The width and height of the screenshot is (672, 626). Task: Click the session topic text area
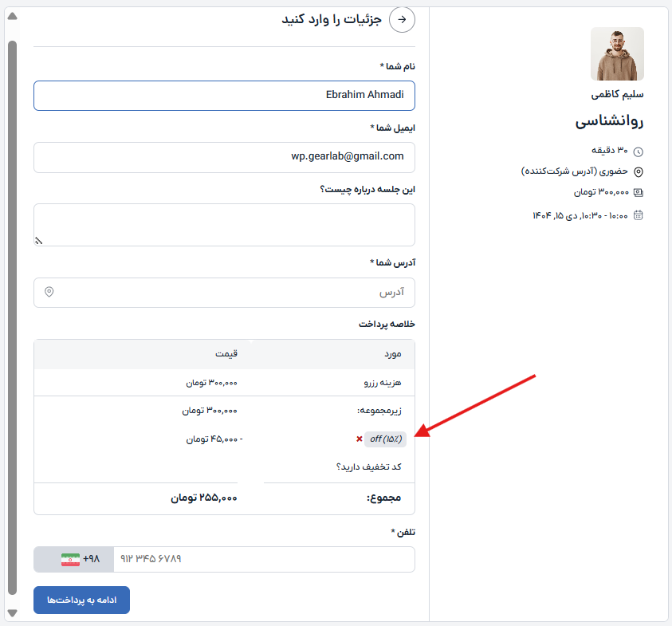pos(224,224)
